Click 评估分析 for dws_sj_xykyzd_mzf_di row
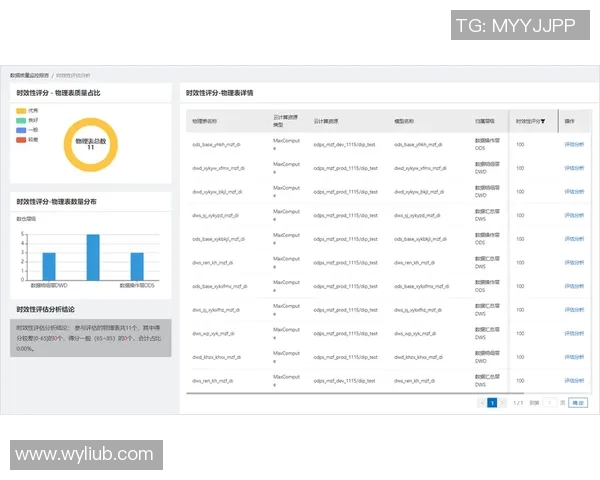Image resolution: width=600 pixels, height=480 pixels. click(575, 215)
